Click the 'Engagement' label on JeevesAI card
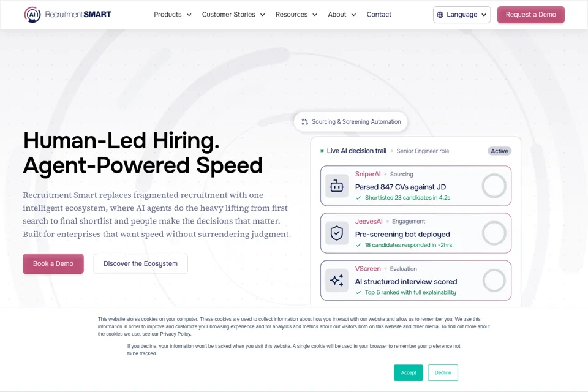The image size is (588, 392). [409, 221]
